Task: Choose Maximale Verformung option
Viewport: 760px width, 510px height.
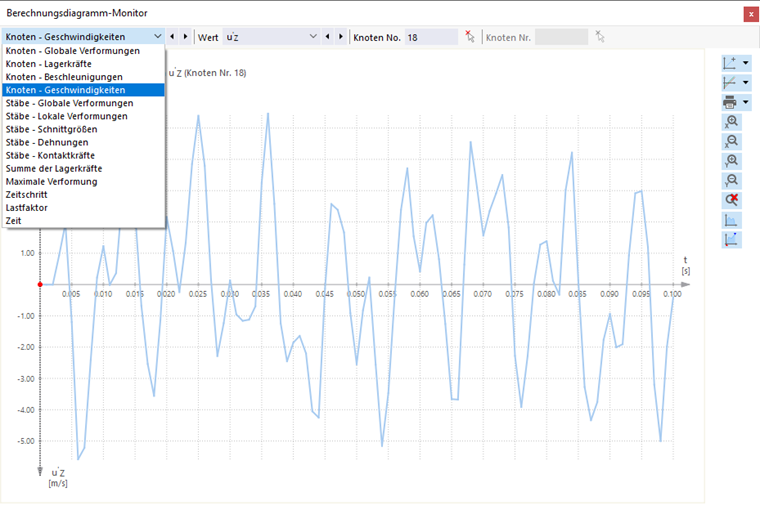Action: pyautogui.click(x=83, y=182)
